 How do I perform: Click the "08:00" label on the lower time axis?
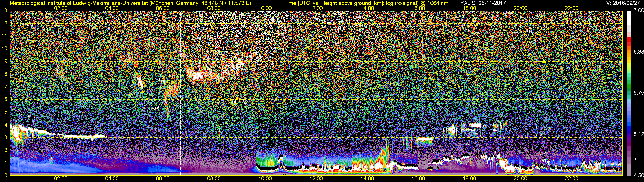[x=214, y=179]
